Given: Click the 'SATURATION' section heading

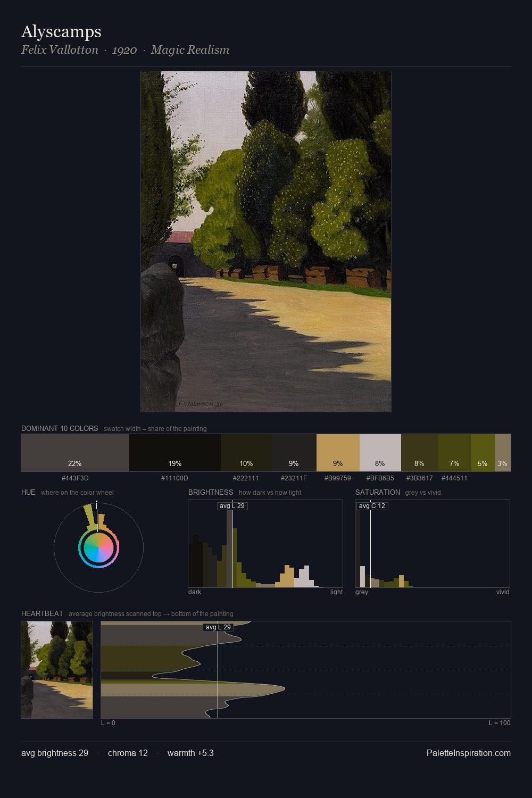Looking at the screenshot, I should point(378,492).
